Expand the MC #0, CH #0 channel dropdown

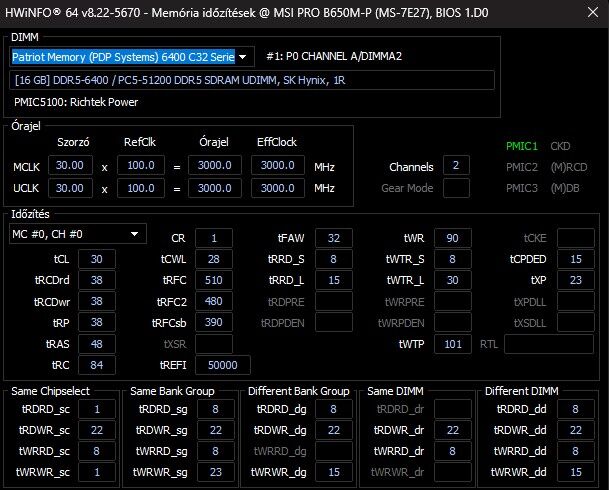pos(78,234)
